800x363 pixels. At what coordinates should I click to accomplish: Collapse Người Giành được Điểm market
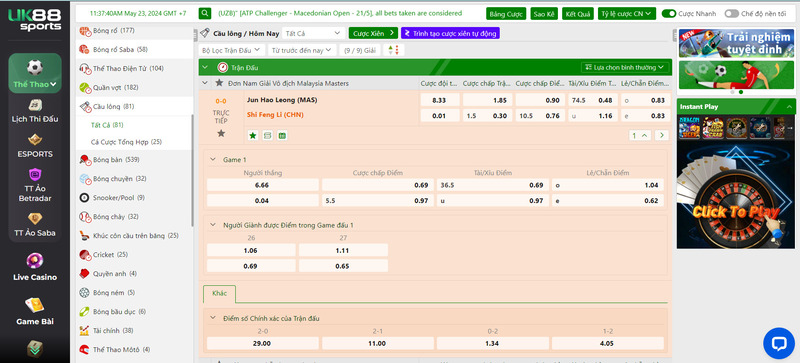[x=213, y=225]
